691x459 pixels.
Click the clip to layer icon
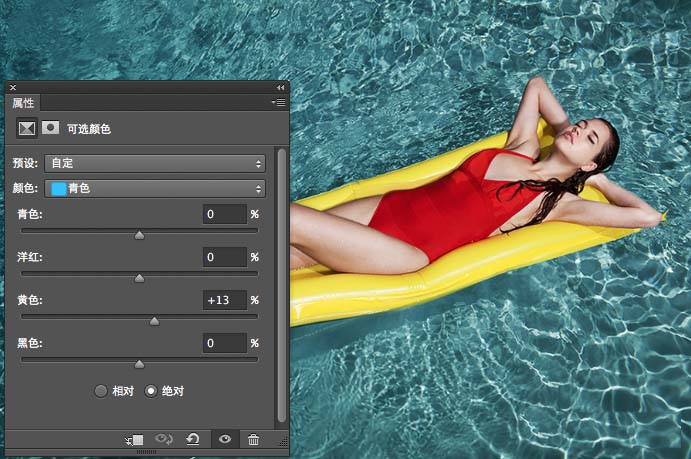136,439
